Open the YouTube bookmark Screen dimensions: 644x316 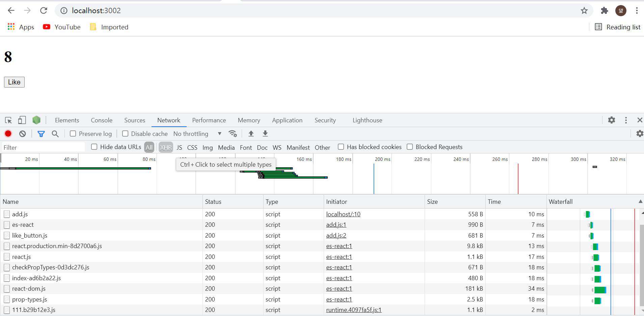[x=62, y=27]
